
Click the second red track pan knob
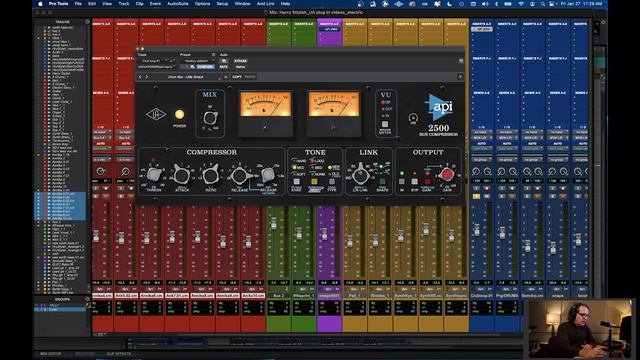click(126, 171)
